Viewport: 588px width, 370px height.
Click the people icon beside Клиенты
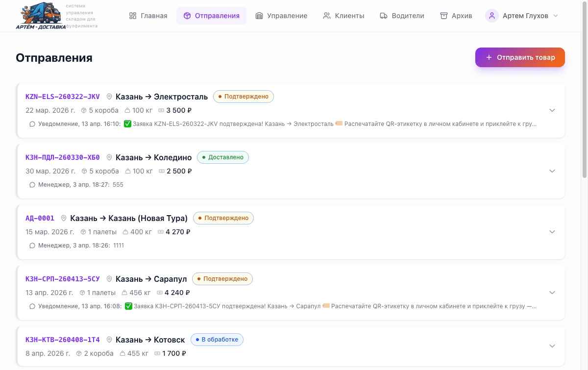click(x=327, y=16)
